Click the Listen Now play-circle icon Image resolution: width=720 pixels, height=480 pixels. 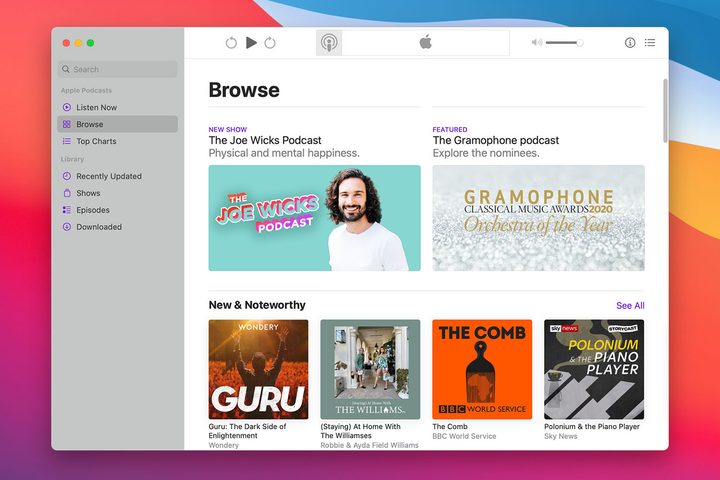click(67, 107)
